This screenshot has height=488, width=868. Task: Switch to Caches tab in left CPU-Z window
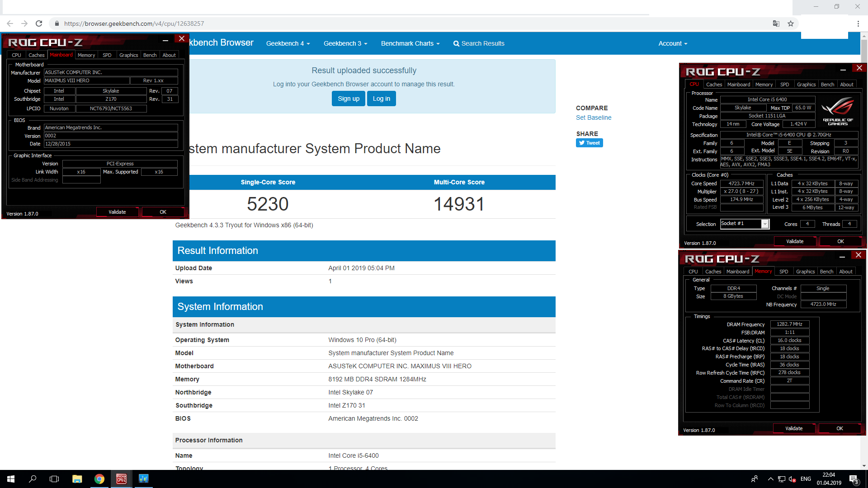coord(37,55)
